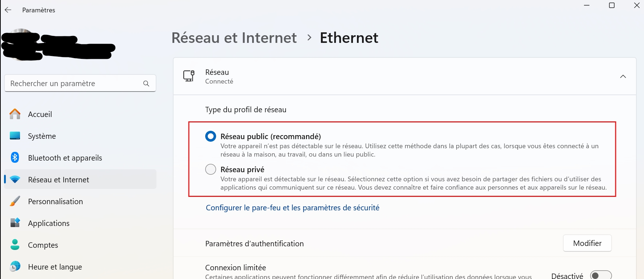The image size is (644, 279).
Task: Select the Réseau privé option
Action: (x=210, y=169)
